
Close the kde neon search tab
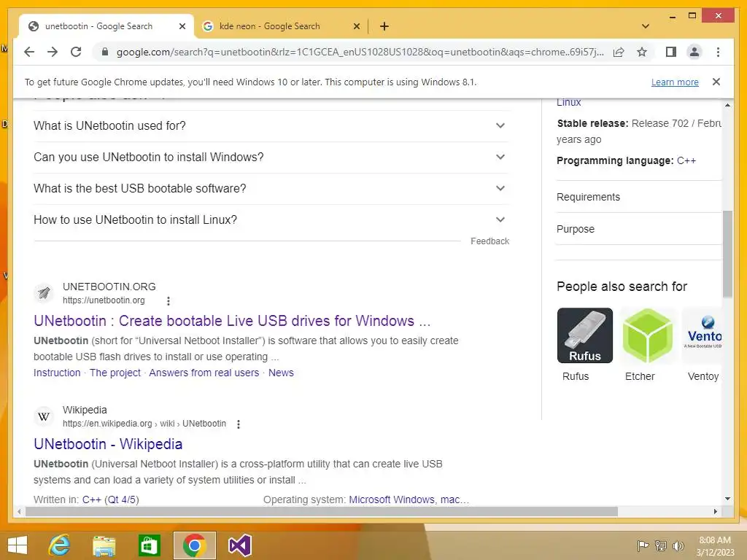356,27
